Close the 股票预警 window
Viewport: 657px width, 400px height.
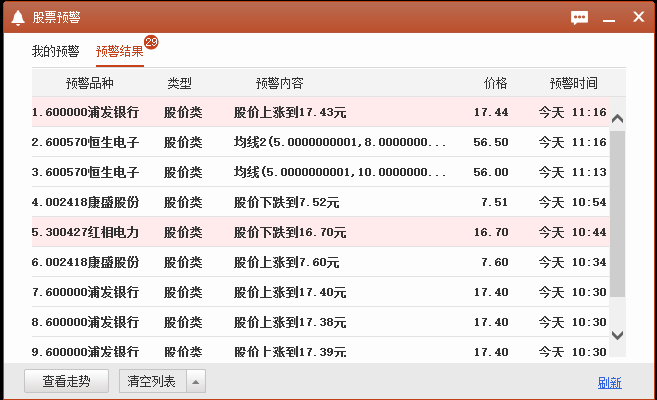638,17
